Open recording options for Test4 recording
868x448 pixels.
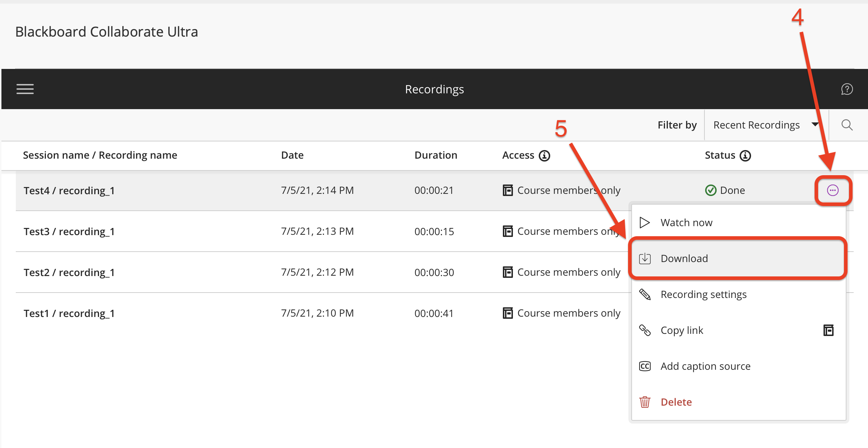click(833, 190)
